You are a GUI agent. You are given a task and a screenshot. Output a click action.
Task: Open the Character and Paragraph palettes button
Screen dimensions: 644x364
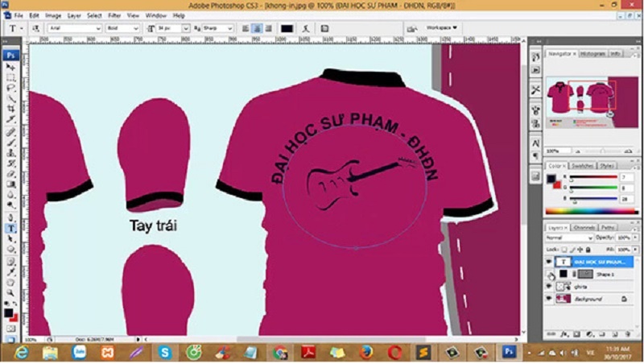point(324,28)
